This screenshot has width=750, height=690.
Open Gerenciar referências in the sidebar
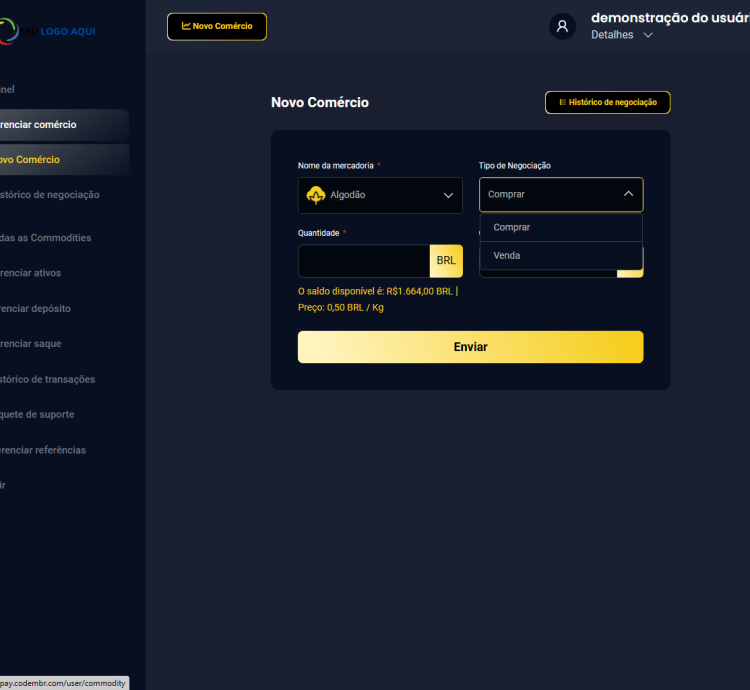[44, 450]
